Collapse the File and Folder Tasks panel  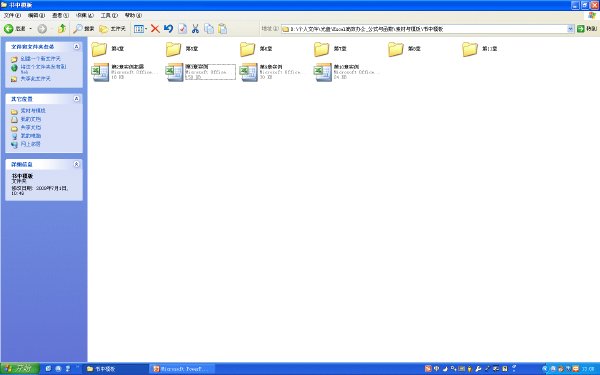coord(77,46)
